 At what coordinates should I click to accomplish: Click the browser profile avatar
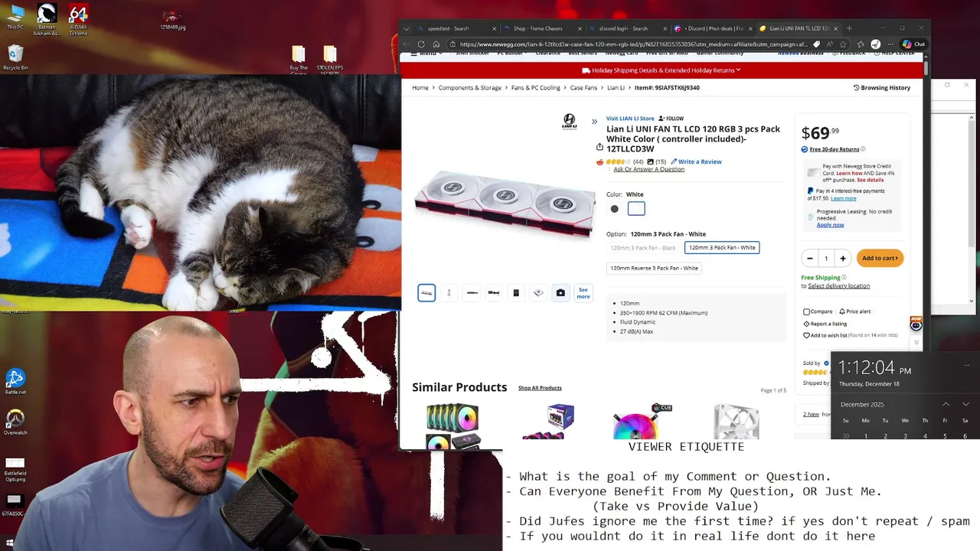pos(875,44)
